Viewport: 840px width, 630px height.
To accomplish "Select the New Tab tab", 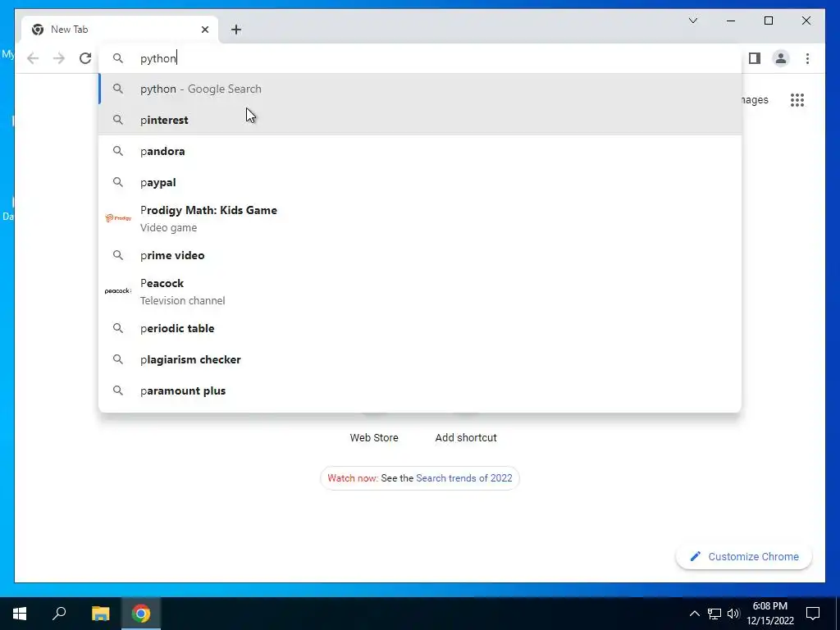I will [x=120, y=30].
